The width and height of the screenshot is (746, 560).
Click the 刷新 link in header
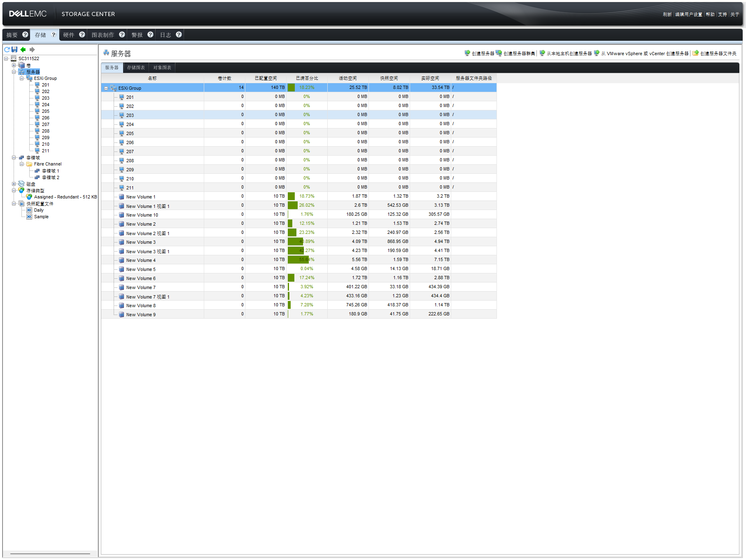click(x=667, y=14)
